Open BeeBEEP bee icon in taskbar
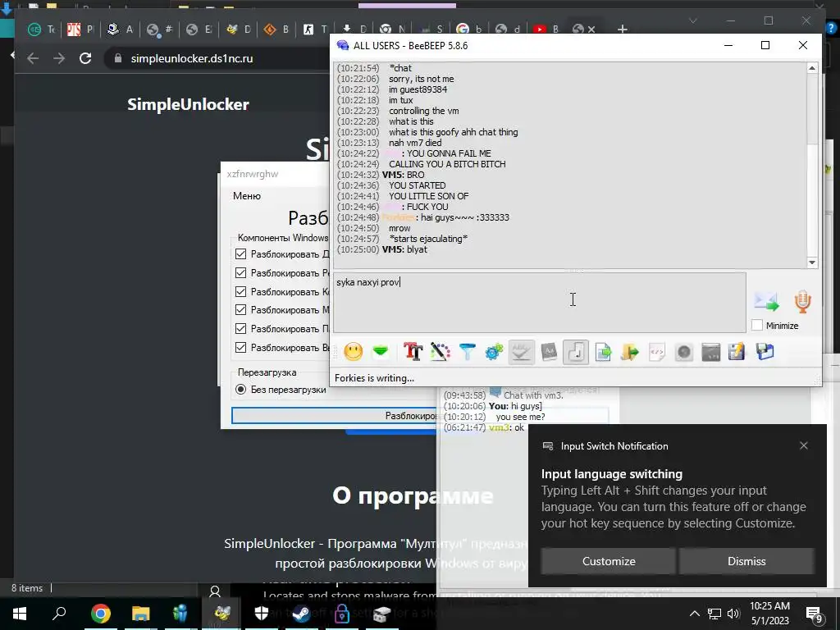840x630 pixels. [221, 614]
